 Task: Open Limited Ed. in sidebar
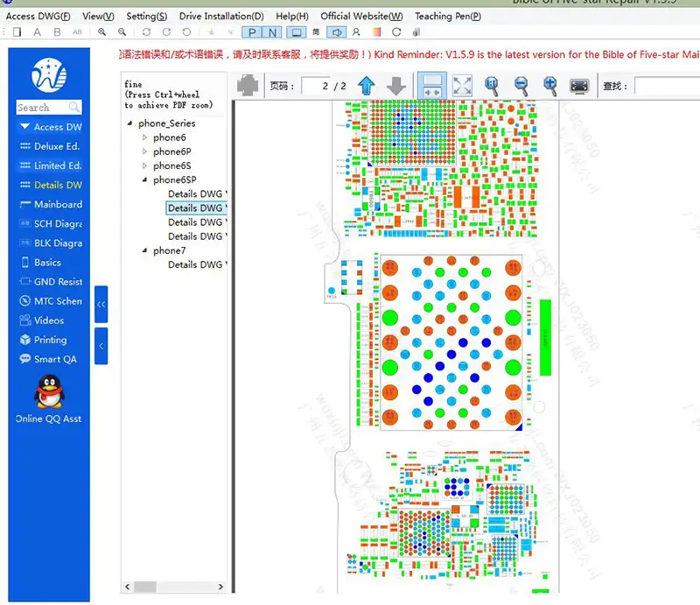[51, 165]
